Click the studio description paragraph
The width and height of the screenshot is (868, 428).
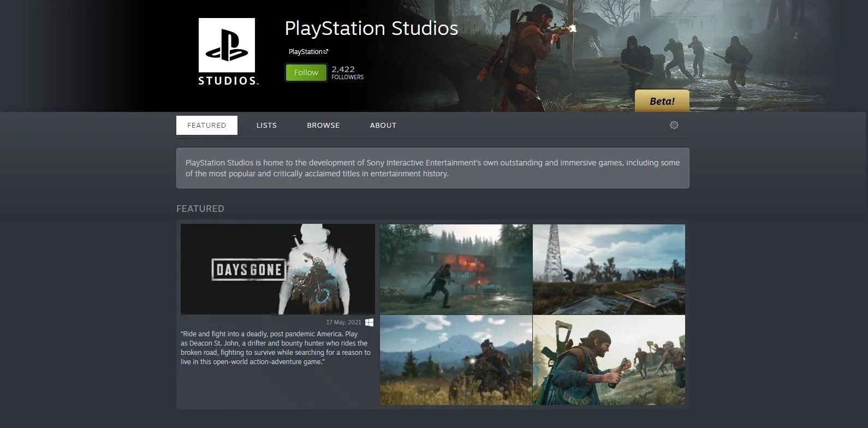click(432, 168)
